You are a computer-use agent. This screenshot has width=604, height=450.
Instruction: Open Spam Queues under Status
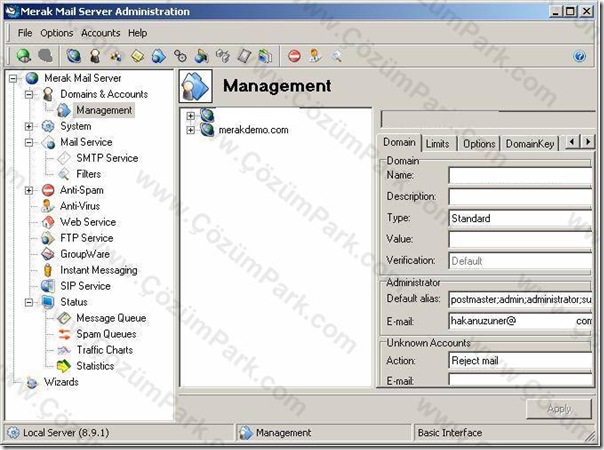pos(106,334)
